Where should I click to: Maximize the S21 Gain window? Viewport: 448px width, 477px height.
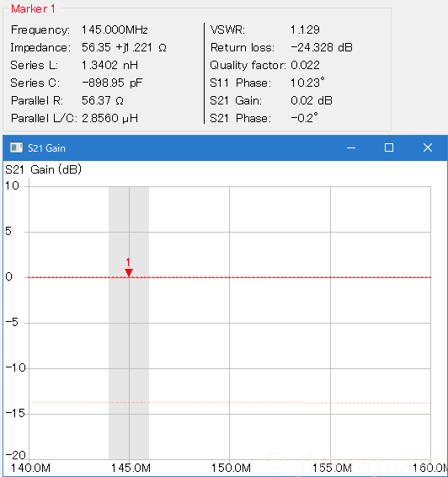(x=389, y=147)
